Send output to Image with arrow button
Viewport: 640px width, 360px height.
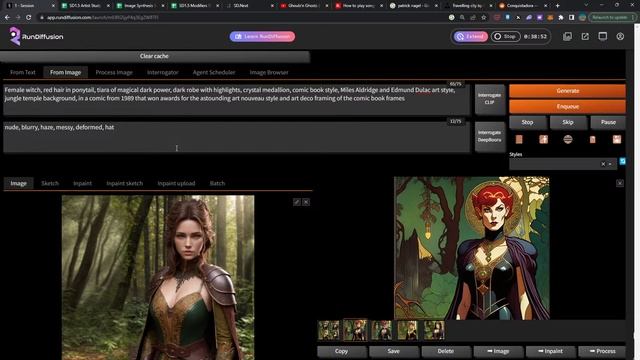(498, 351)
